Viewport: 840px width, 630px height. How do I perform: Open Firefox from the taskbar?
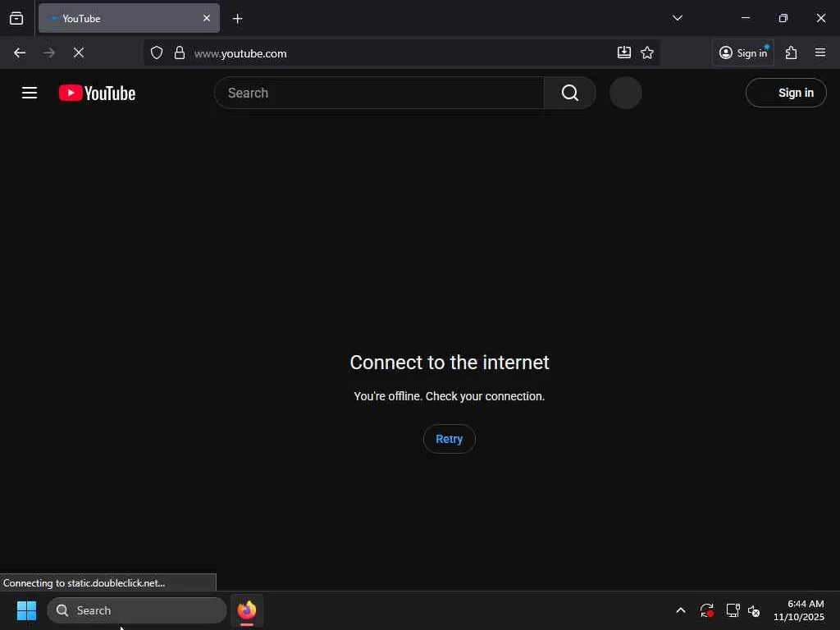247,610
